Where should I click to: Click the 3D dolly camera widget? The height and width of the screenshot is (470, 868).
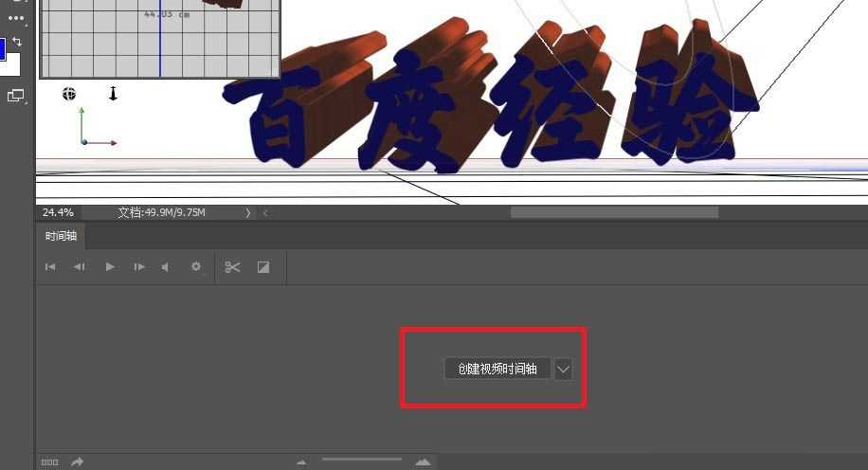113,94
